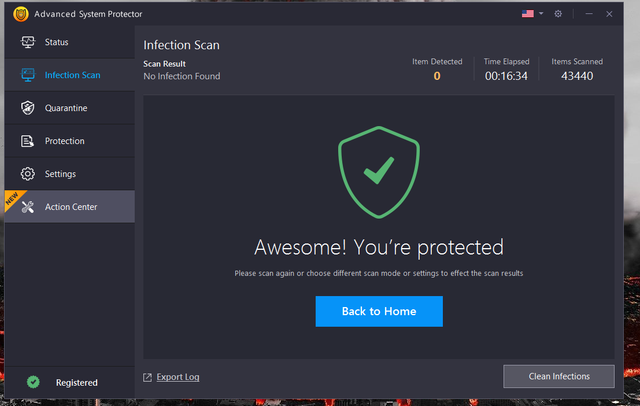Open the Quarantine section
This screenshot has width=640, height=406.
click(x=70, y=108)
